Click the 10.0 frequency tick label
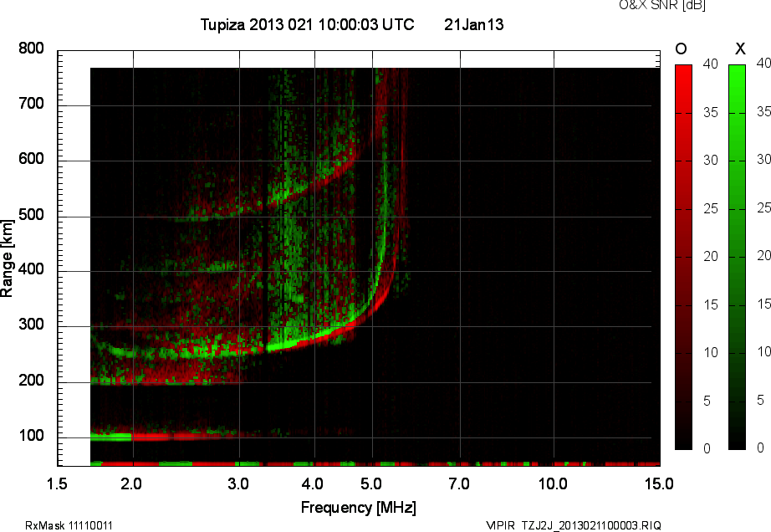Viewport: 771px width, 532px height. (554, 483)
